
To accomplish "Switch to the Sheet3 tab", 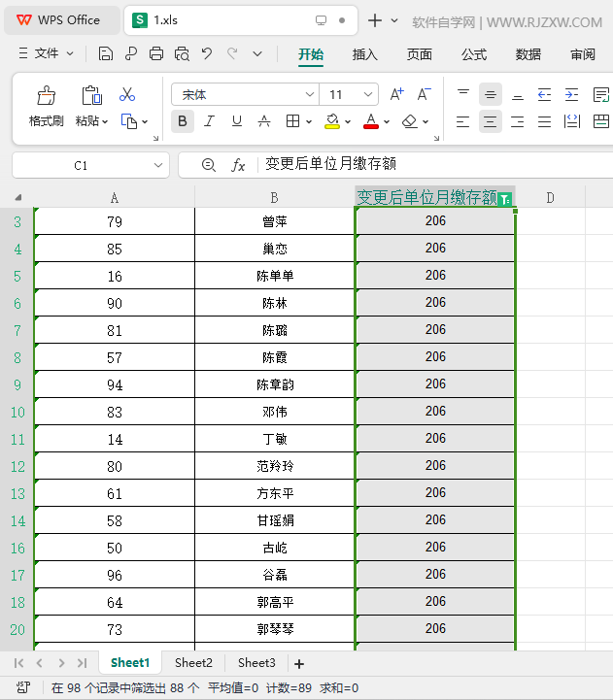I will pos(256,663).
